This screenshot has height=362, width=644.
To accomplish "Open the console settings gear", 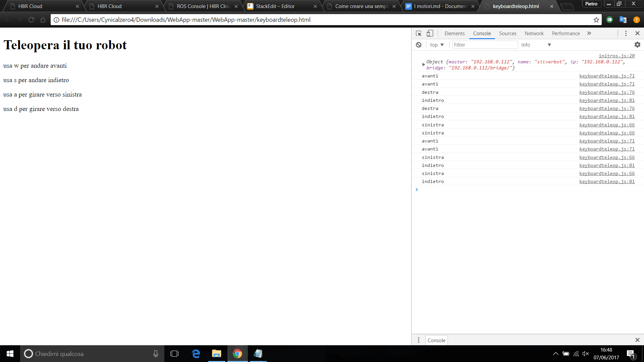I will tap(637, 45).
